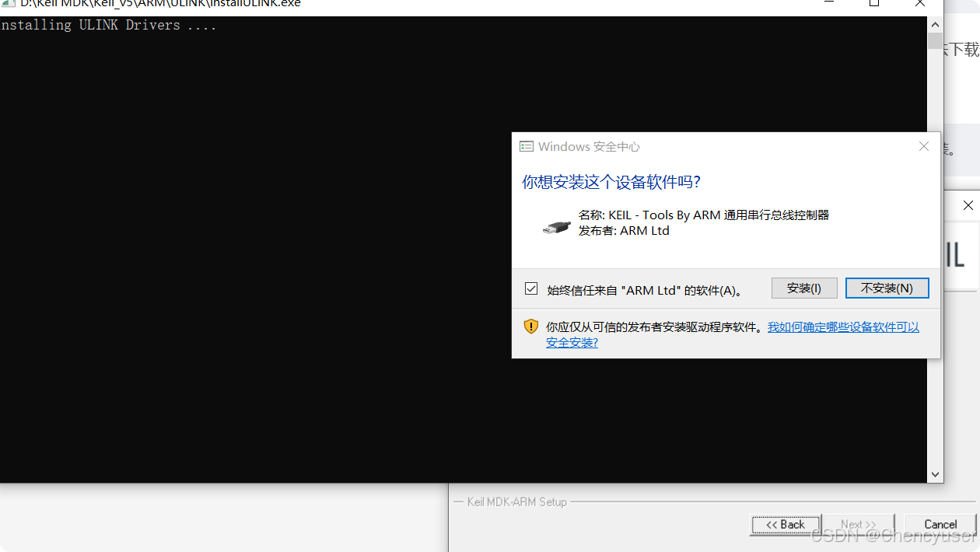980x552 pixels.
Task: Click the console scrollbar down arrow
Action: (x=935, y=474)
